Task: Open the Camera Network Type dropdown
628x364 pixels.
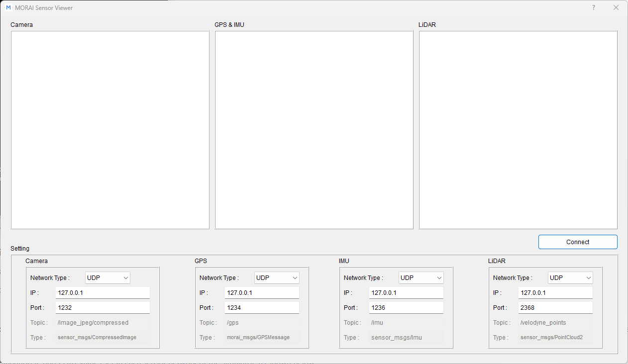Action: (107, 278)
